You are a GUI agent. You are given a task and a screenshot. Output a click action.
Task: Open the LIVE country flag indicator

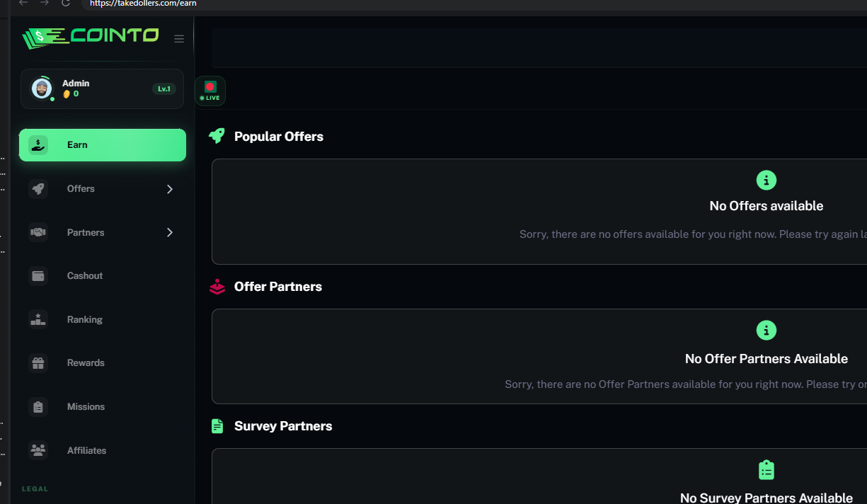[x=209, y=91]
